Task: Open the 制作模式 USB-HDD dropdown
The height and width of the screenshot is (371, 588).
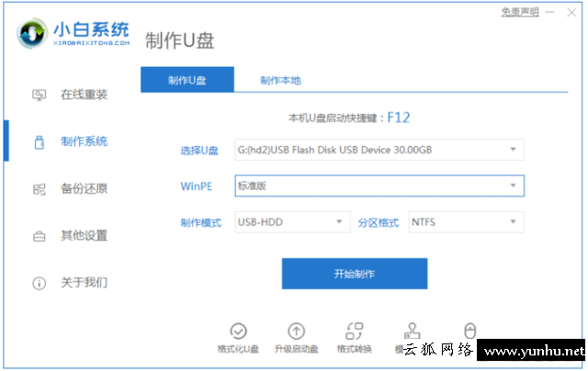Action: coord(292,222)
